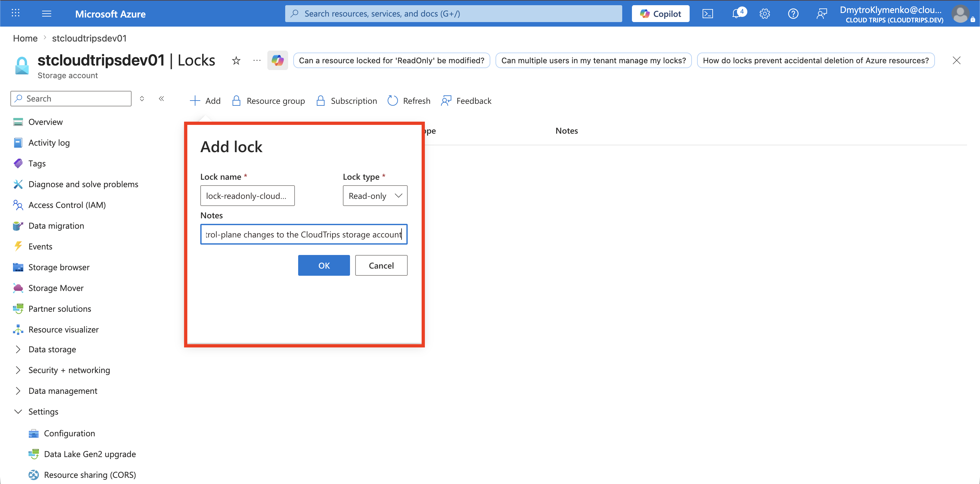
Task: Close the Locks blade
Action: (956, 61)
